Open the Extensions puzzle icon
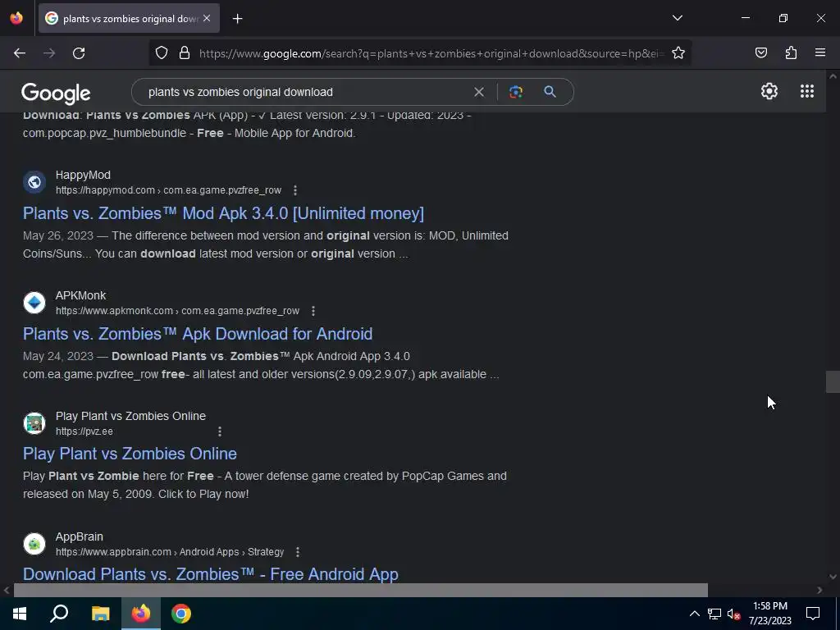 (791, 53)
